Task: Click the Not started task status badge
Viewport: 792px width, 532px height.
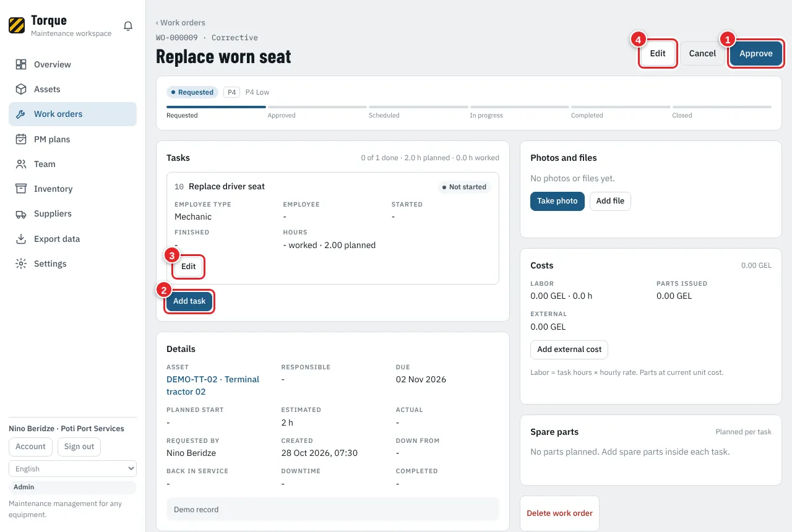Action: tap(463, 187)
